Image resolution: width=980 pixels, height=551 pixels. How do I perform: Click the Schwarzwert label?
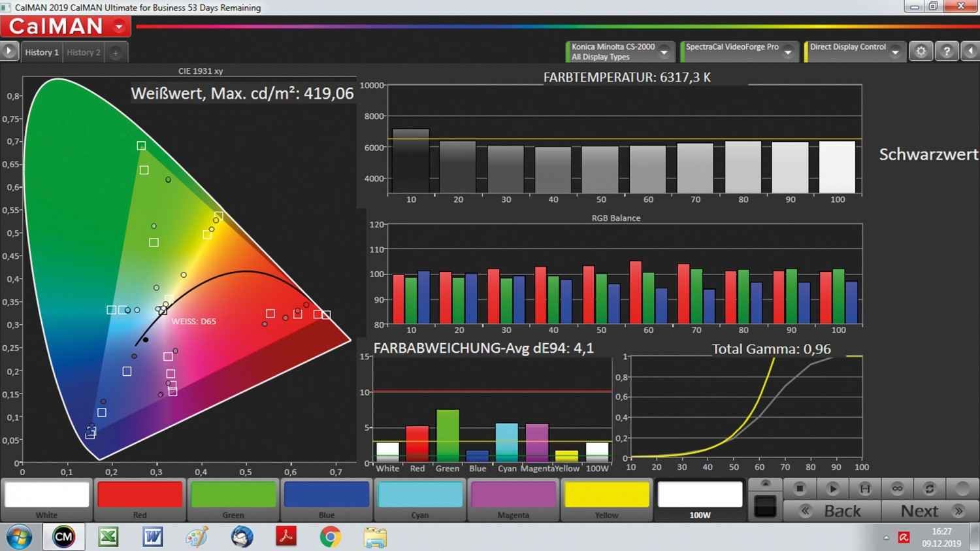[x=928, y=155]
